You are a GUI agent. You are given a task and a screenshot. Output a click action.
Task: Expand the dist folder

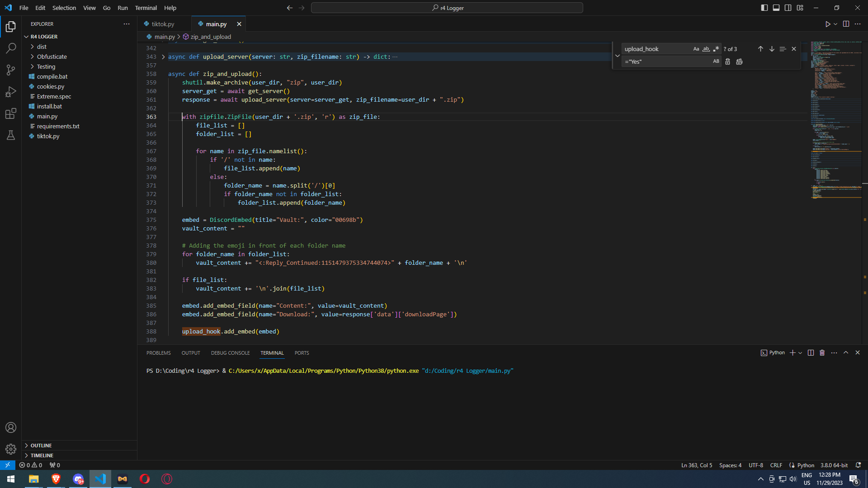coord(42,47)
